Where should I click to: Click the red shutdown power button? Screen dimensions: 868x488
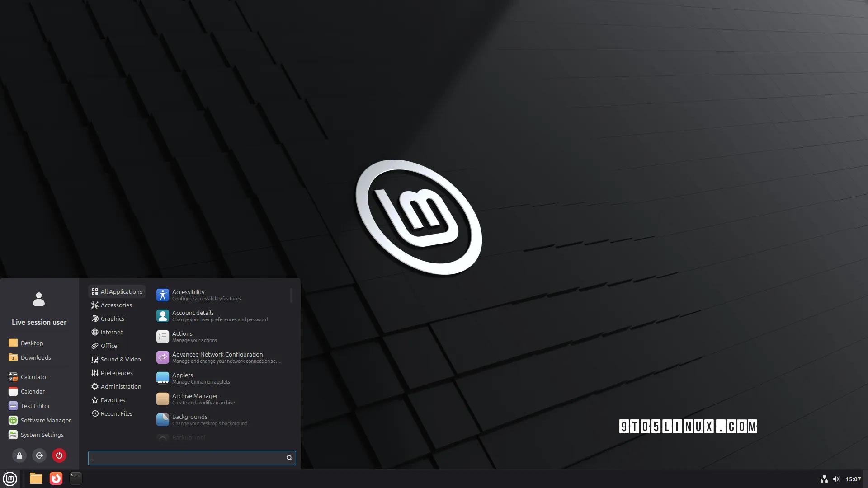click(59, 455)
